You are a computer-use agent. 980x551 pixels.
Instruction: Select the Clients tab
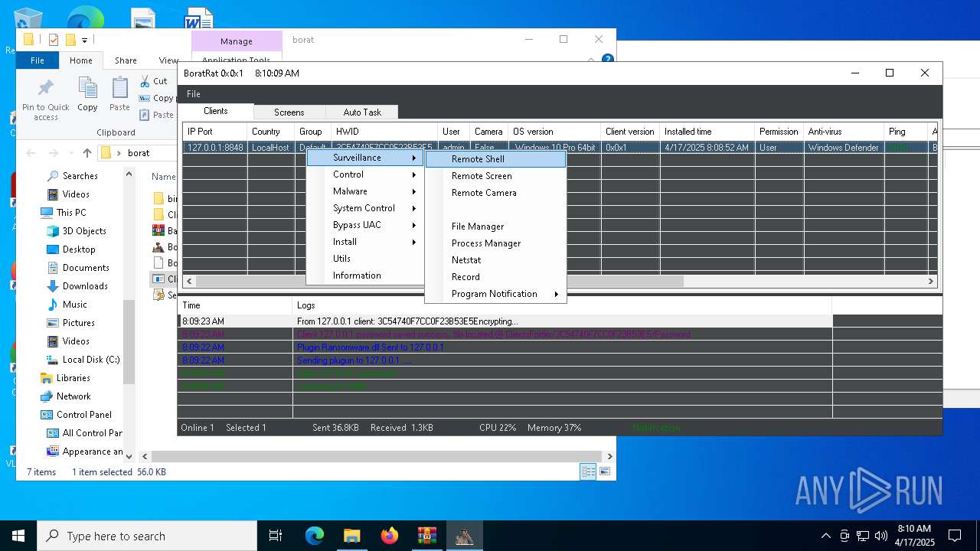[x=216, y=111]
